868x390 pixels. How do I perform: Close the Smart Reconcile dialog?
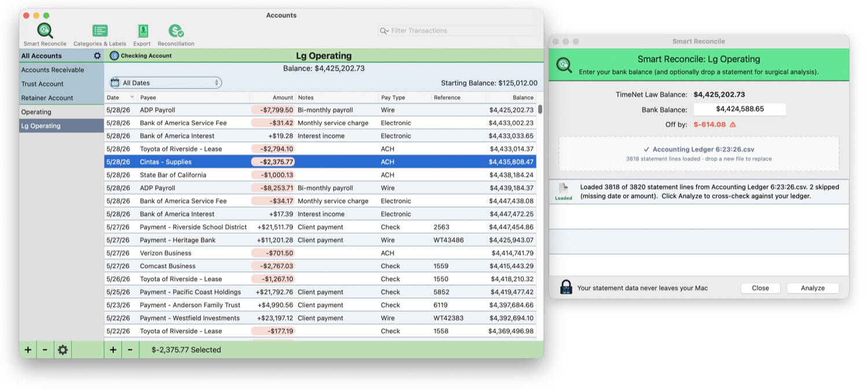[760, 288]
